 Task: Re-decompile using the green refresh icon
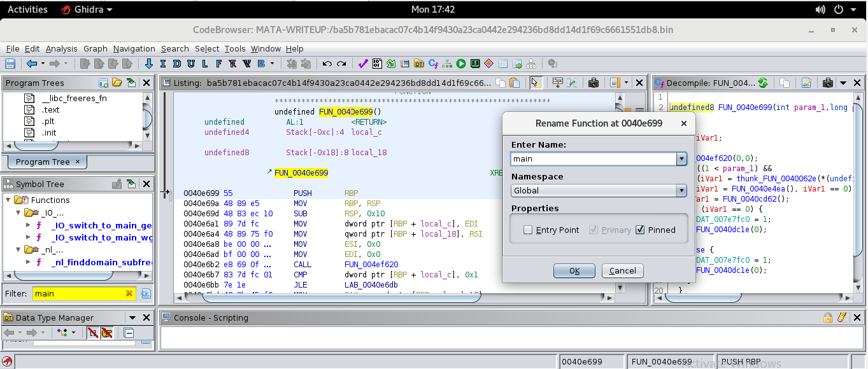coord(762,83)
